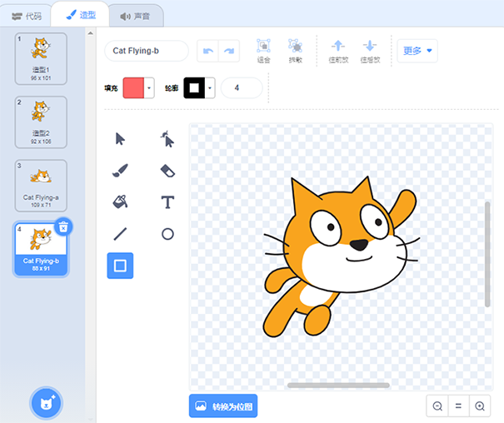Viewport: 504px width, 423px height.
Task: Pick the Brush tool
Action: [x=120, y=171]
